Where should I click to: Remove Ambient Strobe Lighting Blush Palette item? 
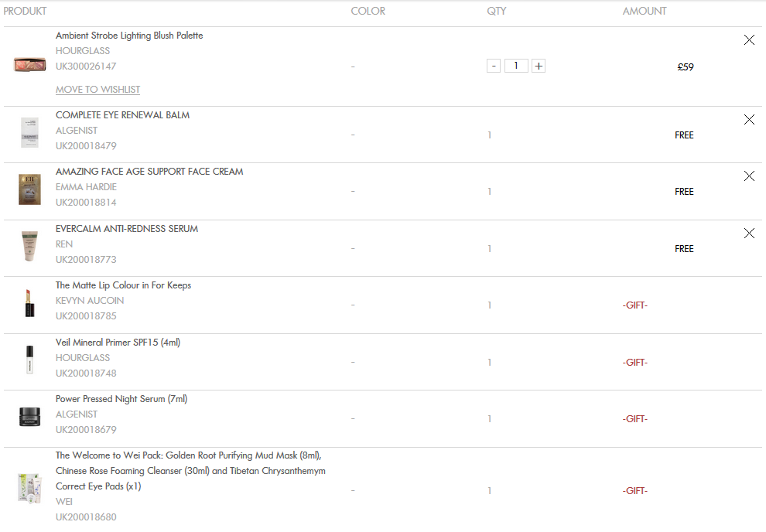pos(749,40)
